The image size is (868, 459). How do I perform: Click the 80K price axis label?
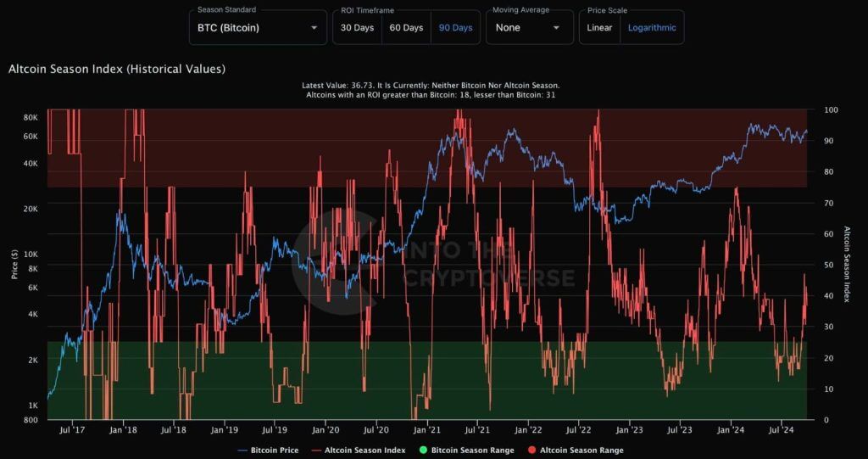click(31, 118)
